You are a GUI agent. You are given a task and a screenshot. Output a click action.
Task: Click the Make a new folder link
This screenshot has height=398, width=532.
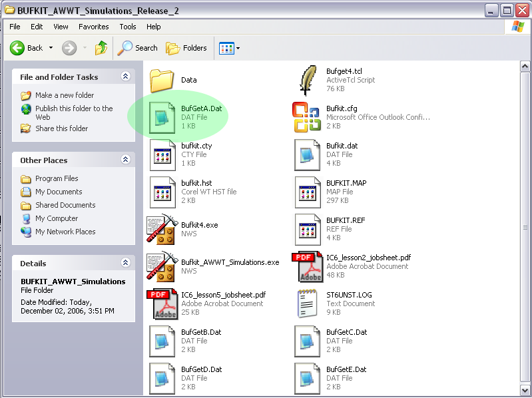(x=65, y=95)
